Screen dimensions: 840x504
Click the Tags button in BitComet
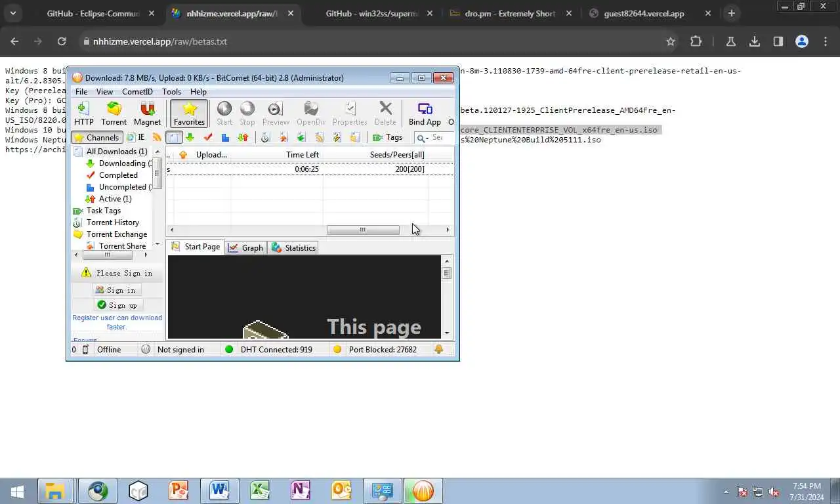387,137
